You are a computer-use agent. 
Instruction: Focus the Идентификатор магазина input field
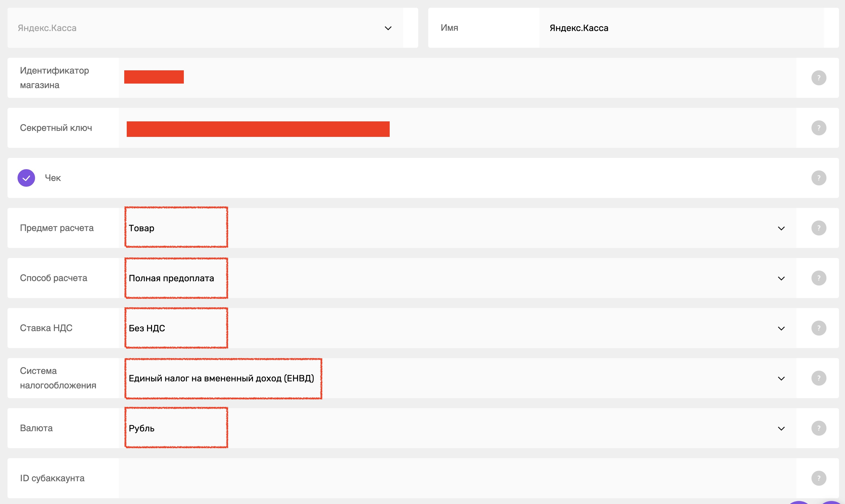pyautogui.click(x=457, y=78)
